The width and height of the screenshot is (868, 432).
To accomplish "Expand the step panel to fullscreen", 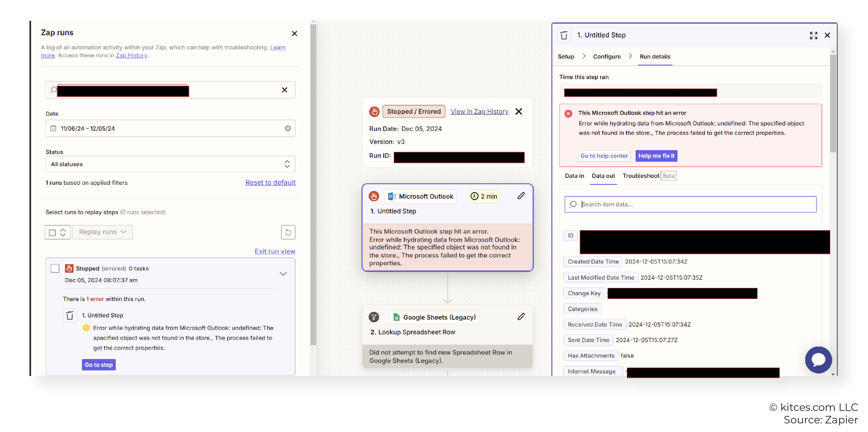I will (x=814, y=35).
